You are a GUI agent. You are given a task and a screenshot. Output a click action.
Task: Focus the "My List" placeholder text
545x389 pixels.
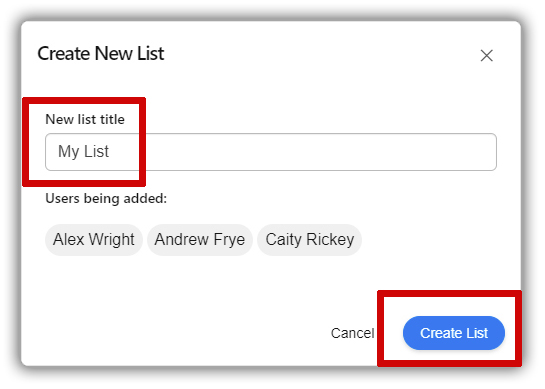click(83, 152)
